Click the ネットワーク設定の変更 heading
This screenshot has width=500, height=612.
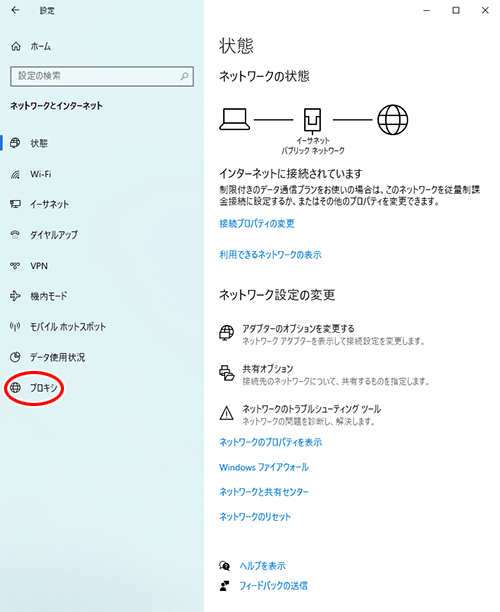(x=277, y=295)
